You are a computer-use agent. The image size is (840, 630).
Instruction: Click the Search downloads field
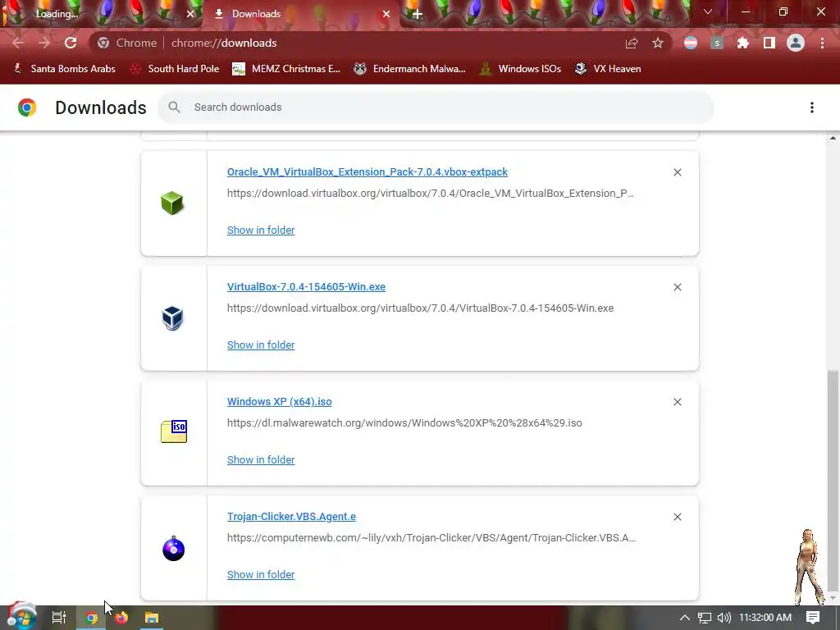436,107
